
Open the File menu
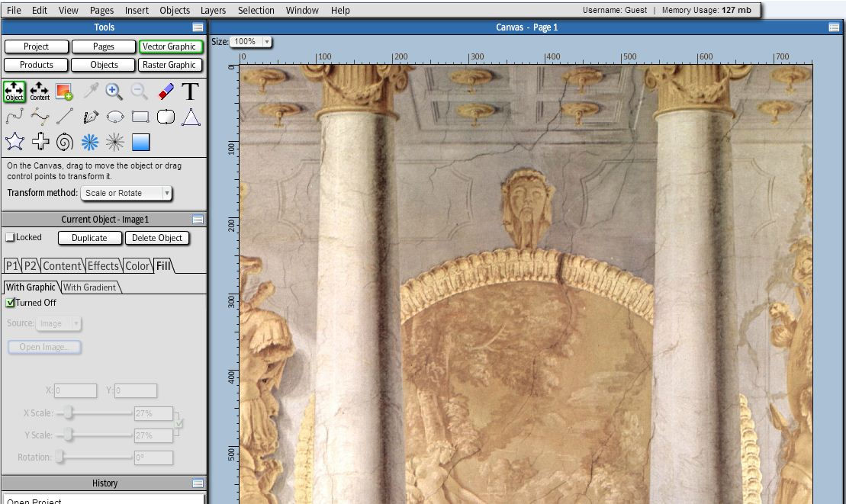(14, 10)
